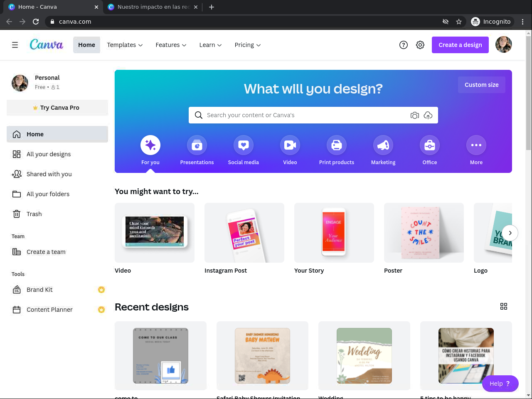Screen dimensions: 532x399
Task: Select the For you category icon
Action: (150, 145)
